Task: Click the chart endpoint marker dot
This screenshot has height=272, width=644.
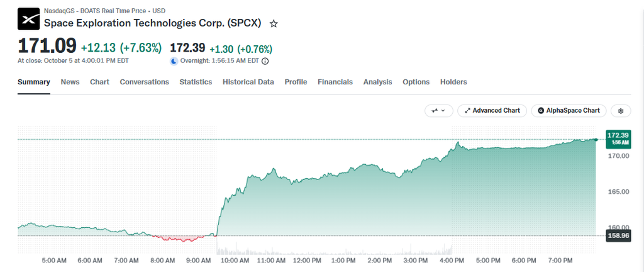Action: [x=596, y=140]
